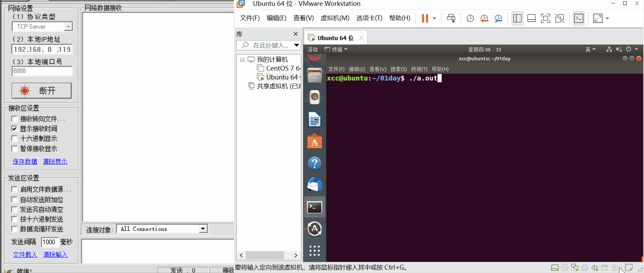Open the VMware message log icon
This screenshot has height=273, width=644.
click(629, 268)
